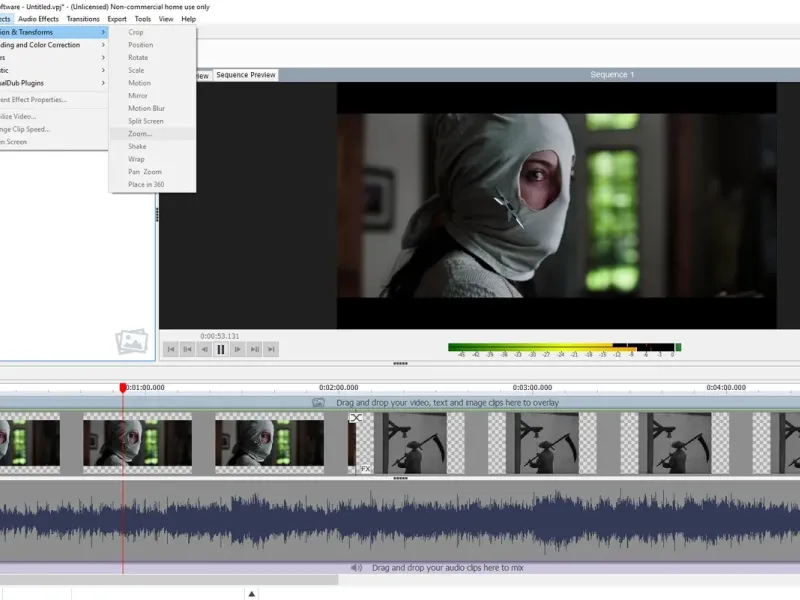Choose the Stabilize Video... menu entry
Viewport: 800px width, 600px height.
[x=54, y=116]
